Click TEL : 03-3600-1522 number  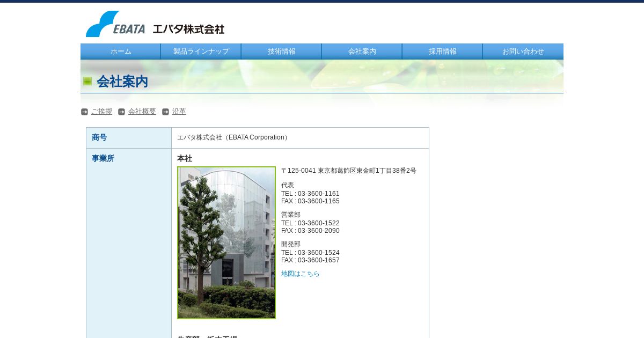pos(310,223)
